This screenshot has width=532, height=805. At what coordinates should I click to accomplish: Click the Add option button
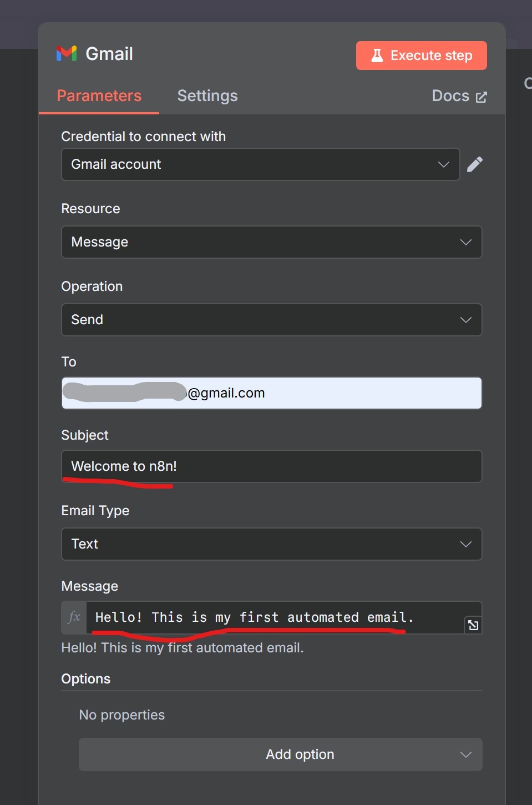300,754
